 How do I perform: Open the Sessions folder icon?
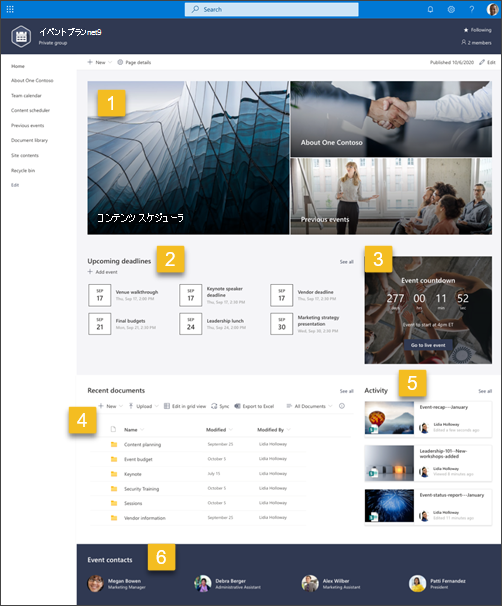pyautogui.click(x=114, y=503)
